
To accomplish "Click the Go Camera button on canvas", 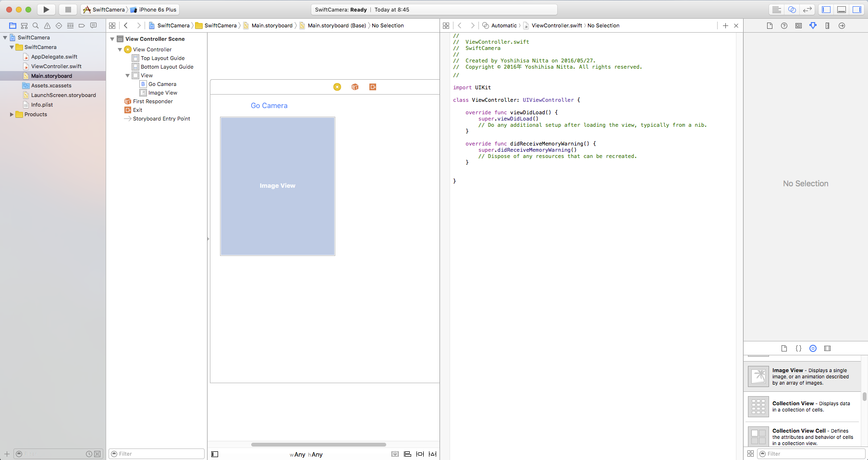I will (269, 106).
